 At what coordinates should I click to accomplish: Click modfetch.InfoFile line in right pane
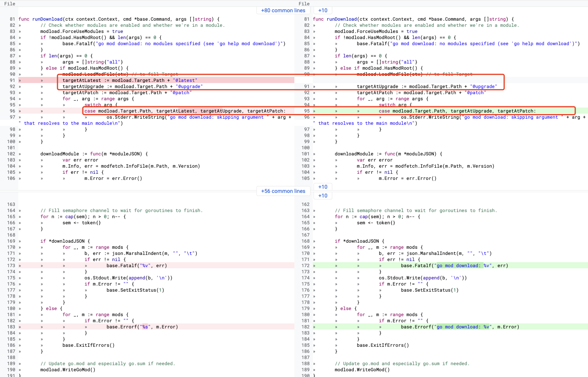pos(426,166)
